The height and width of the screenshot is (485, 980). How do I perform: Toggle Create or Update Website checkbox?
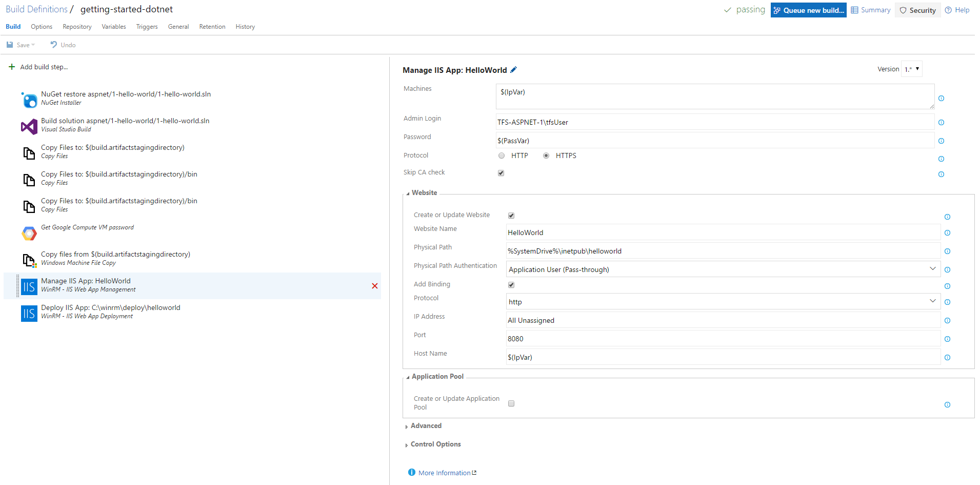[x=511, y=216]
